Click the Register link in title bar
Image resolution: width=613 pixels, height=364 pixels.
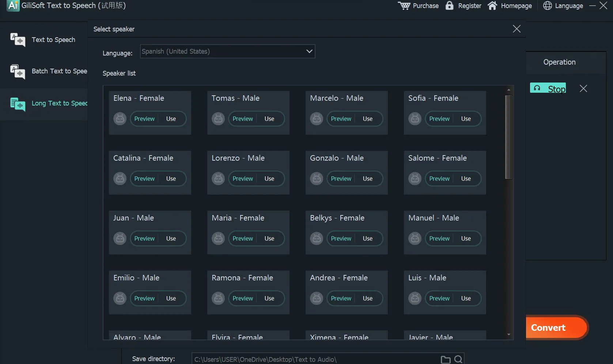coord(470,6)
